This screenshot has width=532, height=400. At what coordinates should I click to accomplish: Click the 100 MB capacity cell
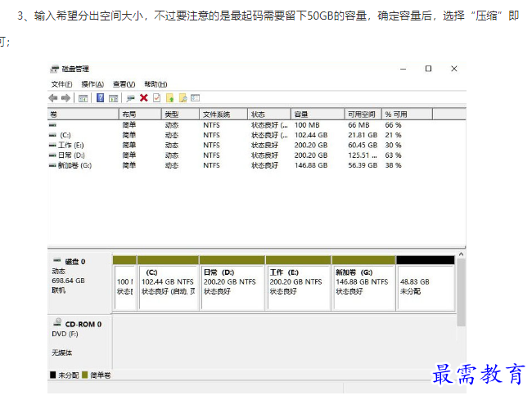click(307, 125)
